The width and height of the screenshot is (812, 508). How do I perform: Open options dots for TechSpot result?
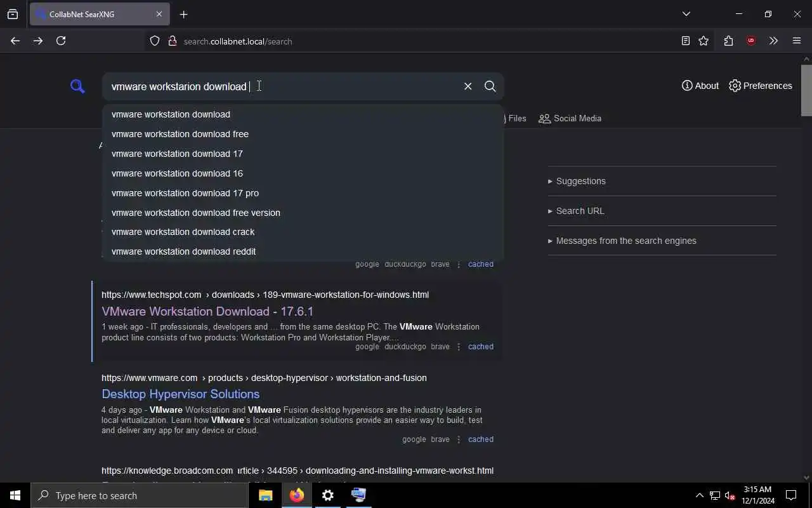pos(459,347)
